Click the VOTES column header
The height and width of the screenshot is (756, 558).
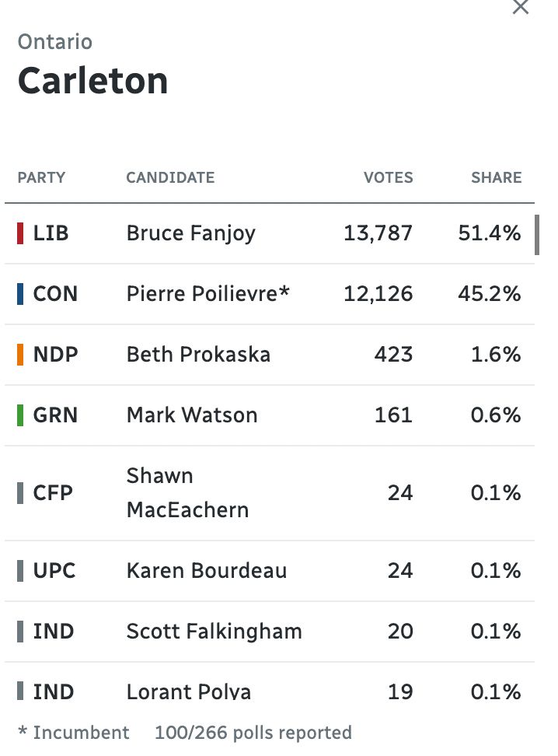(388, 178)
